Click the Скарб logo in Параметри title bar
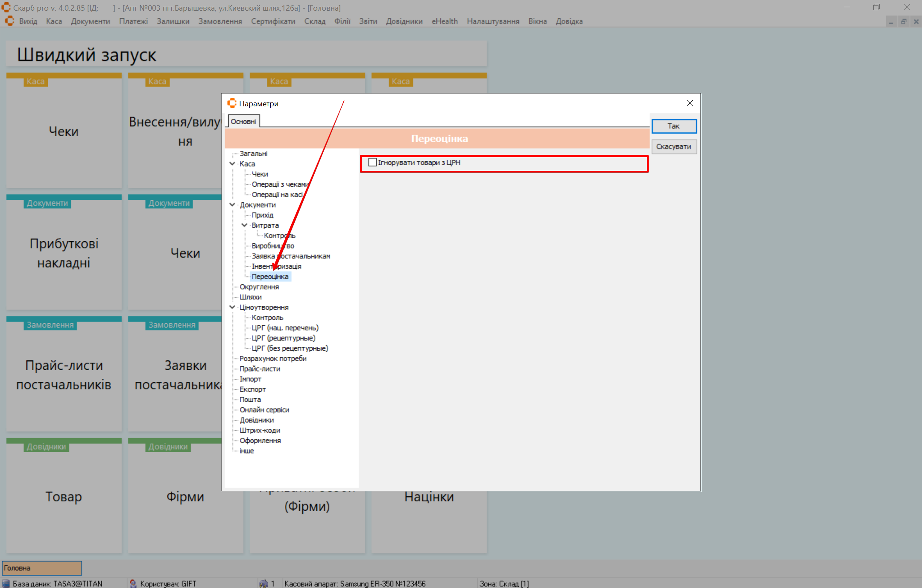922x588 pixels. (x=232, y=103)
